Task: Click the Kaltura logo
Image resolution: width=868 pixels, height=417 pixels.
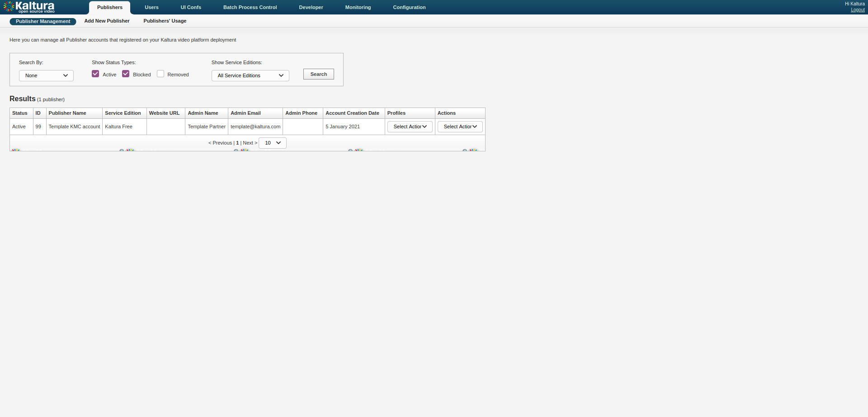Action: pos(29,7)
